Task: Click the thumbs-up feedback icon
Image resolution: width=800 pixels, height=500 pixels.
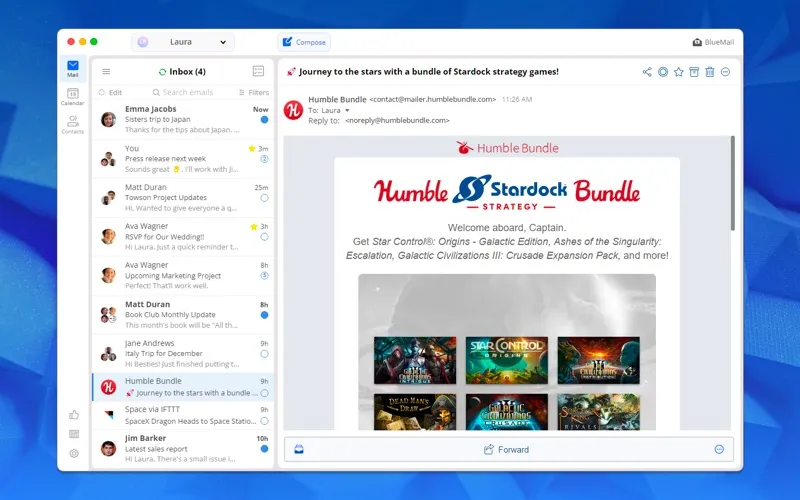Action: 74,415
